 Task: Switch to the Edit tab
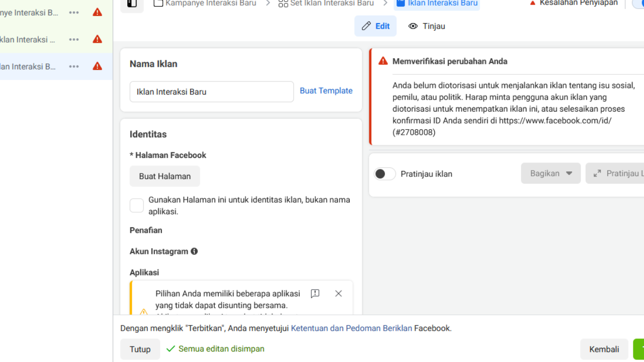pos(375,26)
